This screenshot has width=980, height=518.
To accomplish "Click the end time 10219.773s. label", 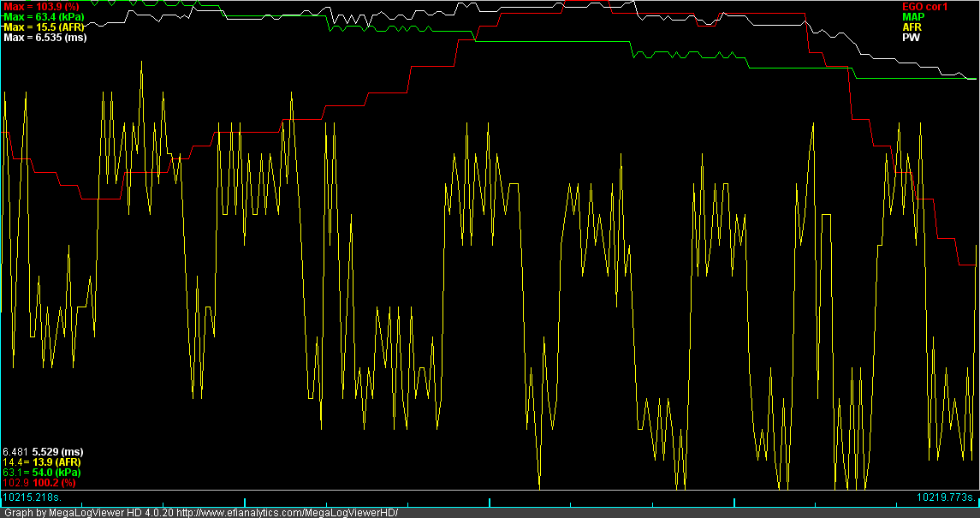I will (946, 497).
